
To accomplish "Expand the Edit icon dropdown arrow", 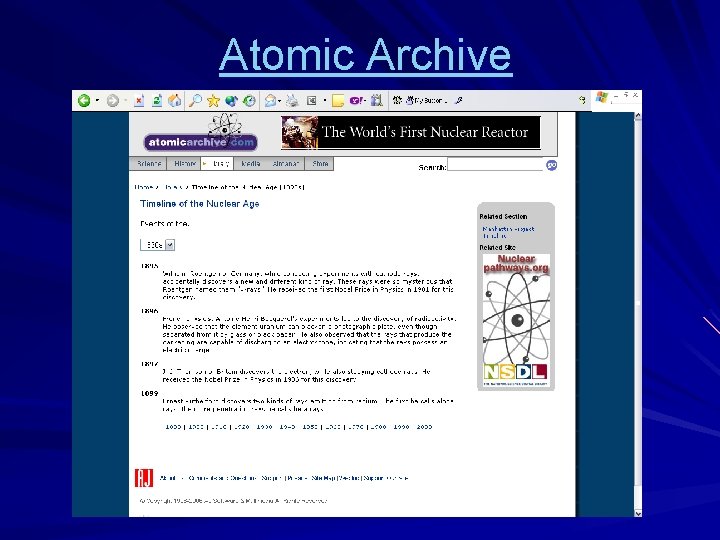I will click(325, 101).
